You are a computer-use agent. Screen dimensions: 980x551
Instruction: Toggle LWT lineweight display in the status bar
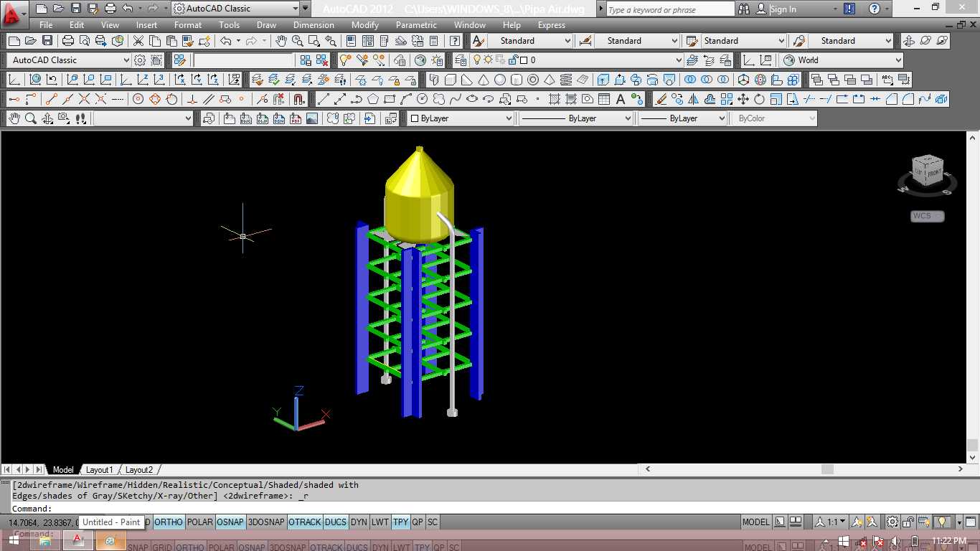[380, 522]
